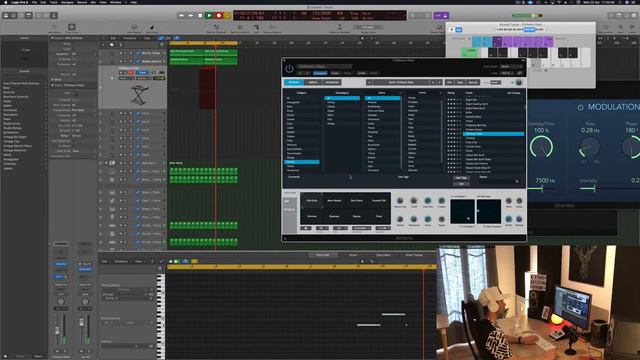The height and width of the screenshot is (360, 640).
Task: Toggle the purple metronome button
Action: click(445, 16)
